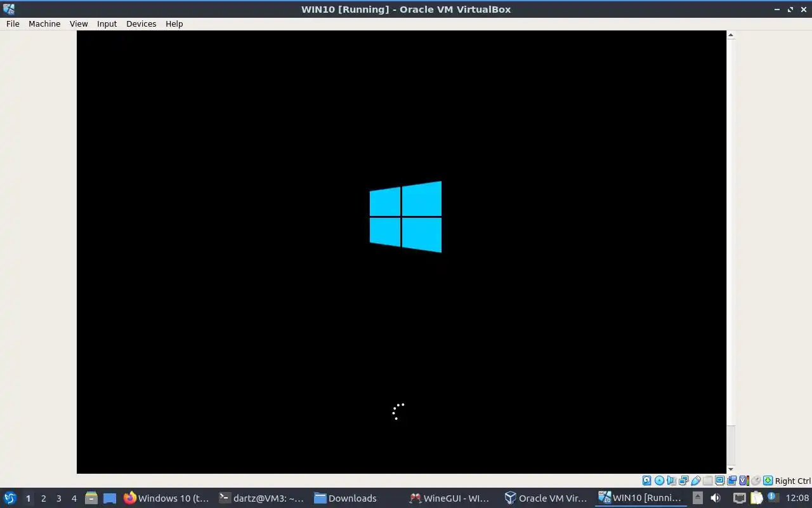Viewport: 812px width, 508px height.
Task: Minimize the VirtualBox WIN10 window
Action: tap(778, 9)
